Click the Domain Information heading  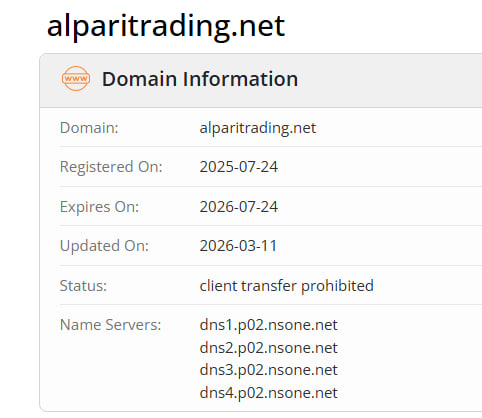[200, 79]
